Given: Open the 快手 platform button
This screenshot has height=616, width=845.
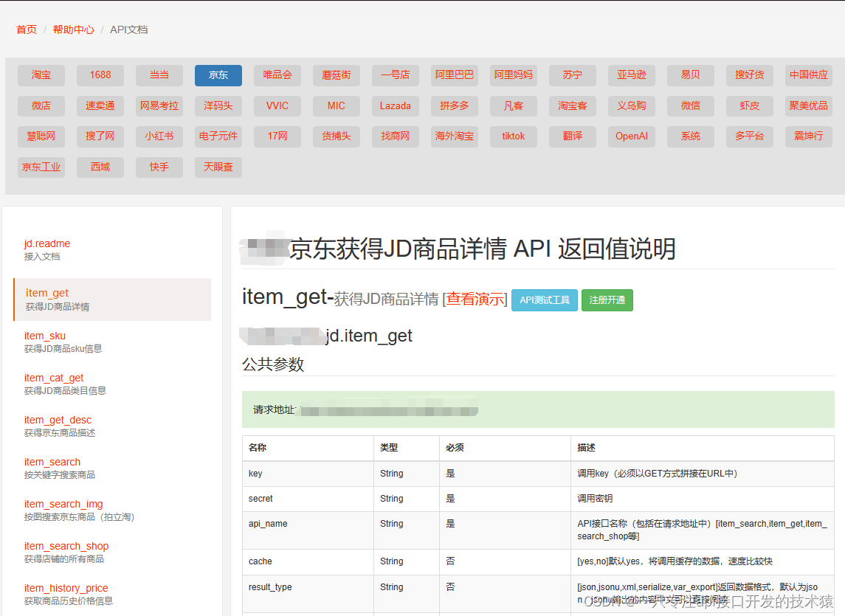Looking at the screenshot, I should coord(159,167).
